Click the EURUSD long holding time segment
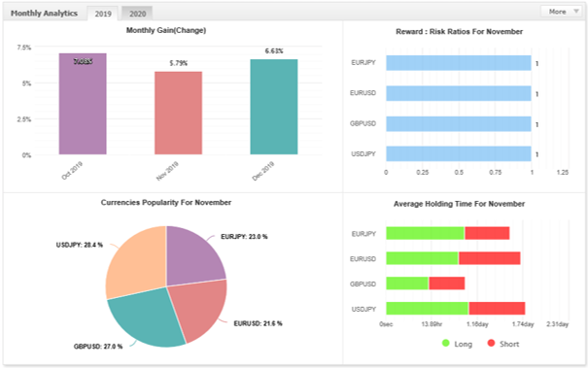 tap(422, 258)
